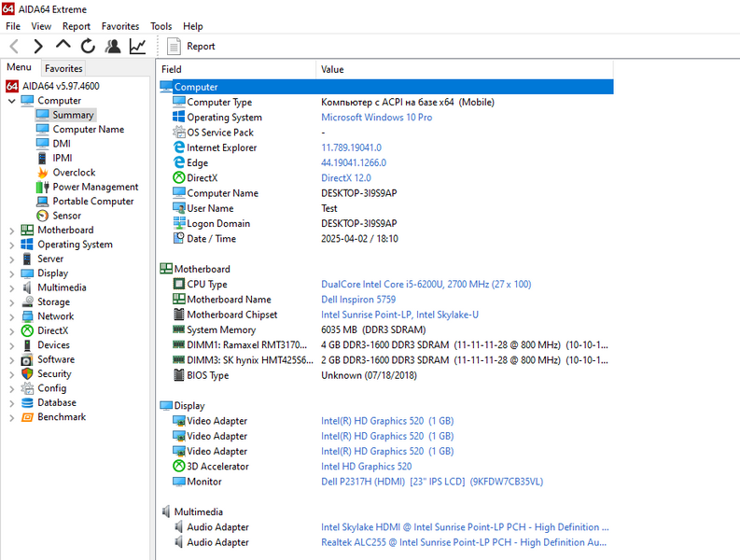Expand the DirectX tree node
Screen dimensions: 740x560
pyautogui.click(x=12, y=331)
